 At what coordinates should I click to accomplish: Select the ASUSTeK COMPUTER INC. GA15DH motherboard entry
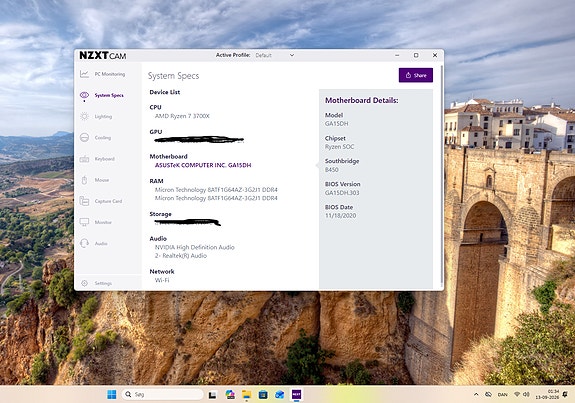point(203,165)
